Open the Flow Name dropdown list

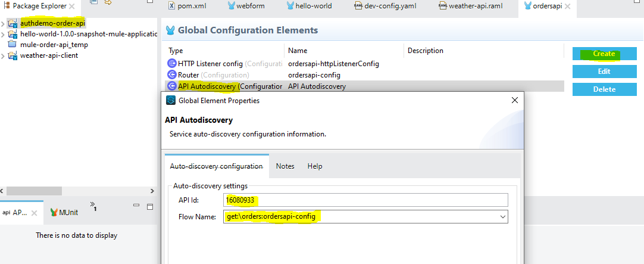pyautogui.click(x=503, y=216)
